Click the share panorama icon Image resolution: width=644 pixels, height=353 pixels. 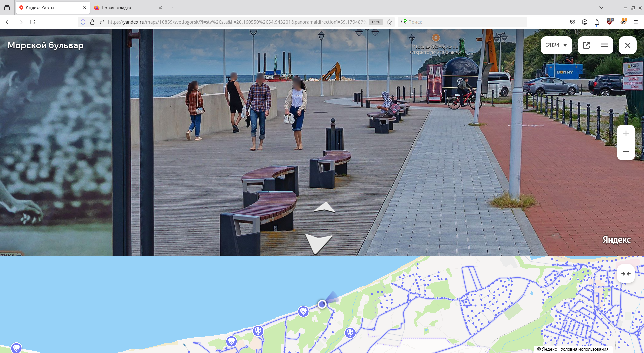tap(586, 45)
